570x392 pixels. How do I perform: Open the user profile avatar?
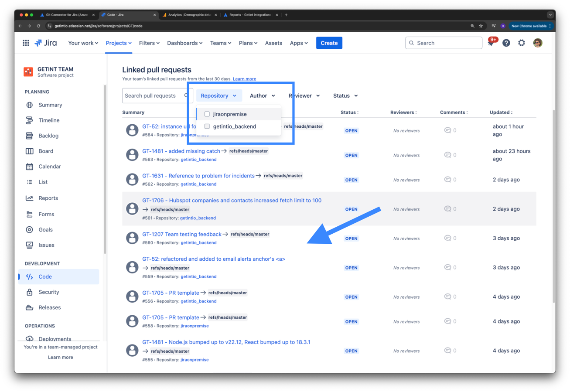538,43
